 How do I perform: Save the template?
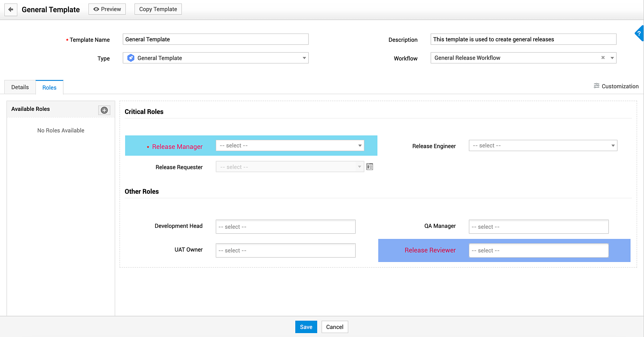(306, 327)
